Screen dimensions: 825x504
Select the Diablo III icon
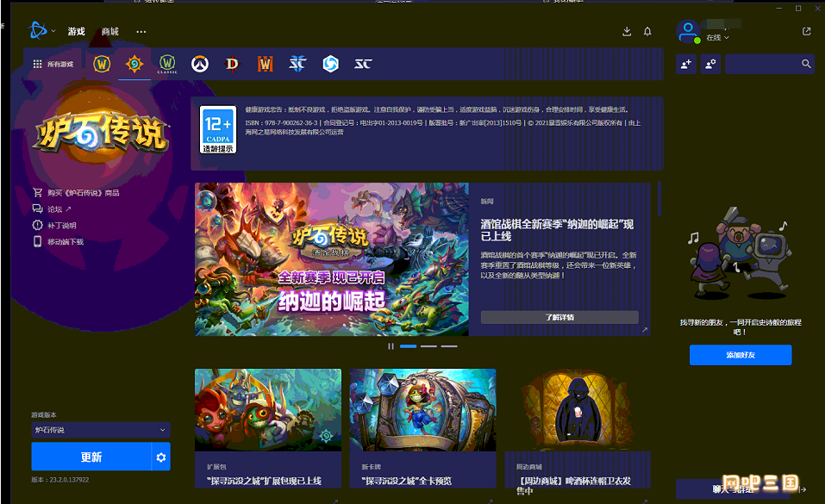click(232, 64)
